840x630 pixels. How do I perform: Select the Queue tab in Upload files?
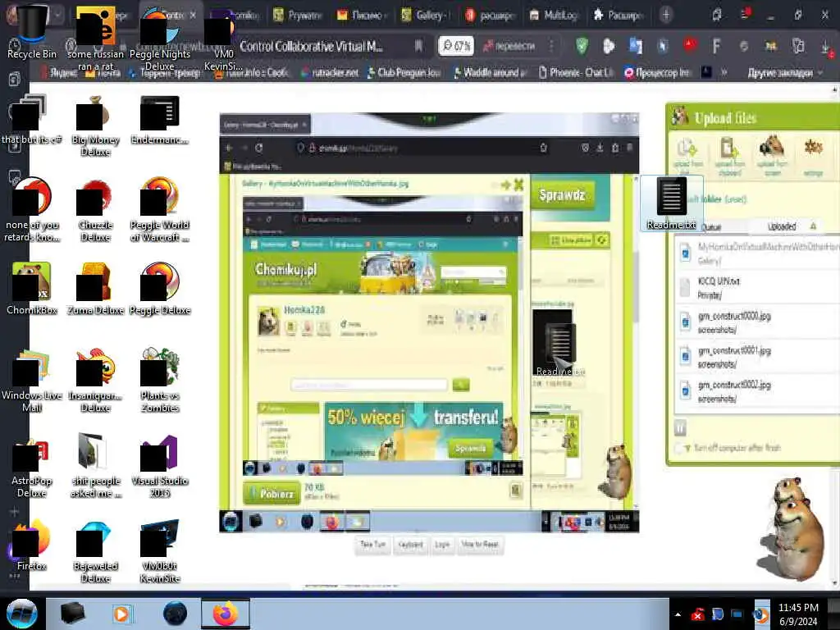pos(711,227)
